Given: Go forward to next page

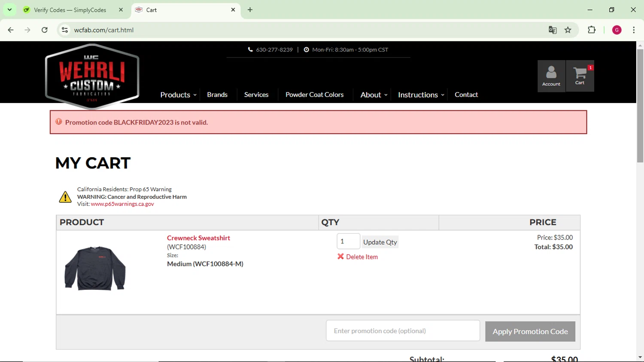Looking at the screenshot, I should click(x=27, y=30).
